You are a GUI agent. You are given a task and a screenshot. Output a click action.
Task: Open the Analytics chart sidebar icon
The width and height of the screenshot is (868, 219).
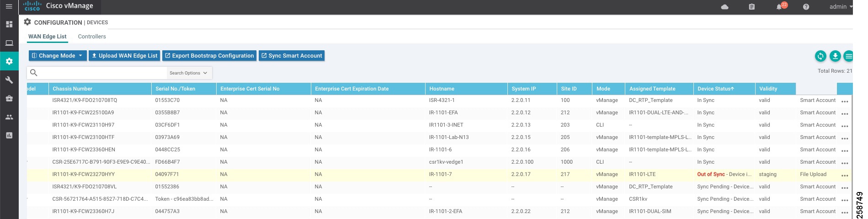[9, 135]
